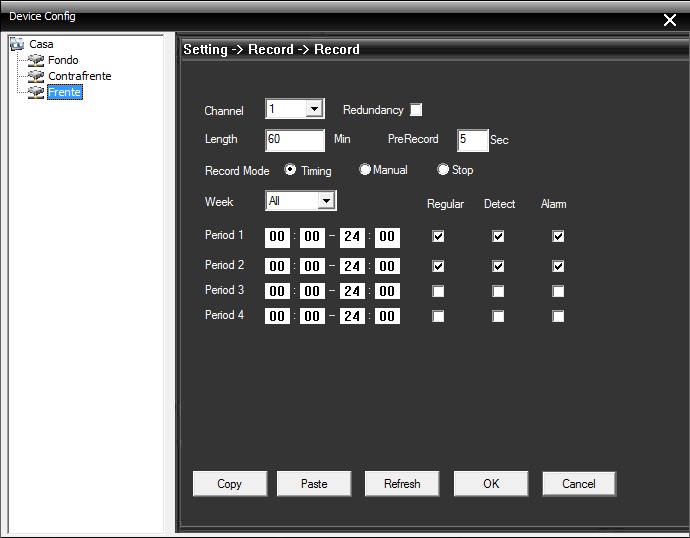Click the PreRecord seconds field
690x538 pixels.
pos(473,140)
